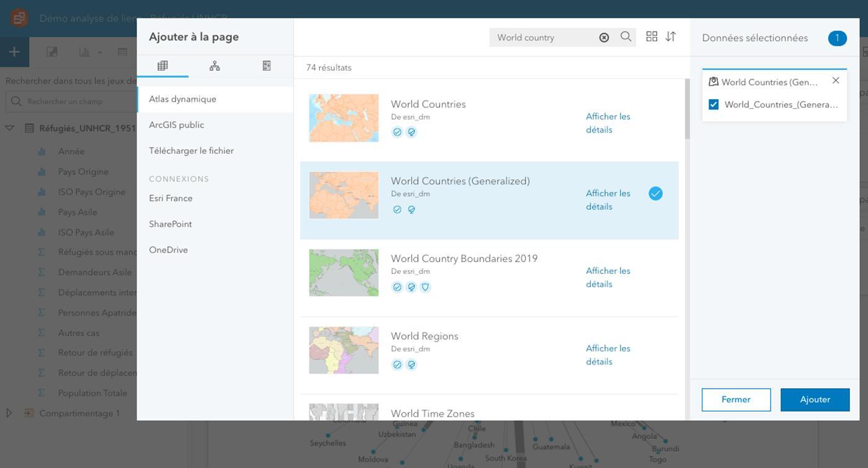Click Living Atlas badge under World Regions
The width and height of the screenshot is (868, 468).
pyautogui.click(x=411, y=364)
